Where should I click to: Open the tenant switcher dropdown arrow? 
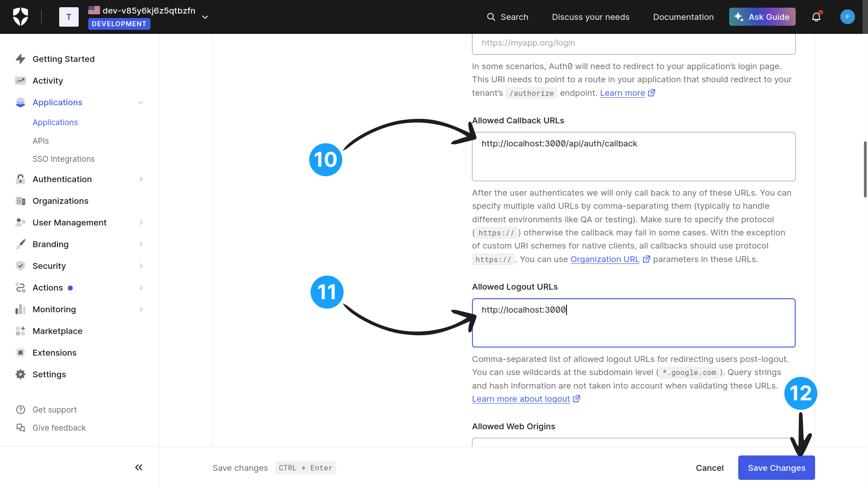[x=205, y=17]
